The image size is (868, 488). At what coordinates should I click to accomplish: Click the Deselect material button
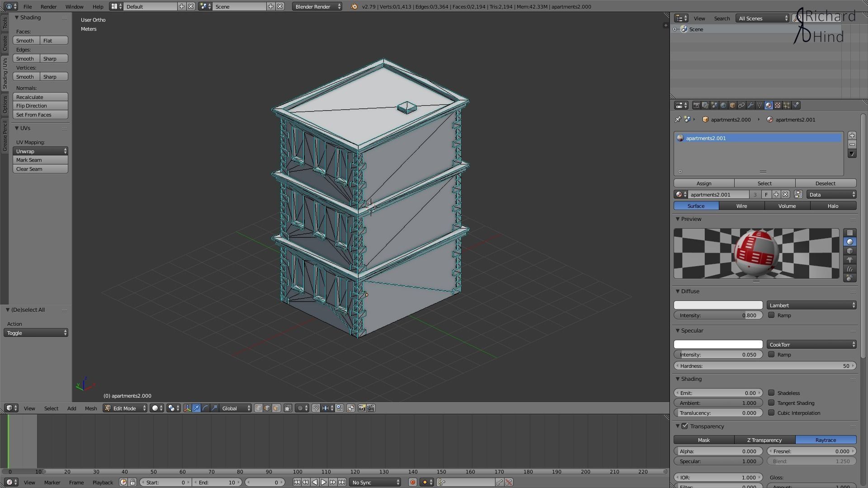tap(826, 183)
